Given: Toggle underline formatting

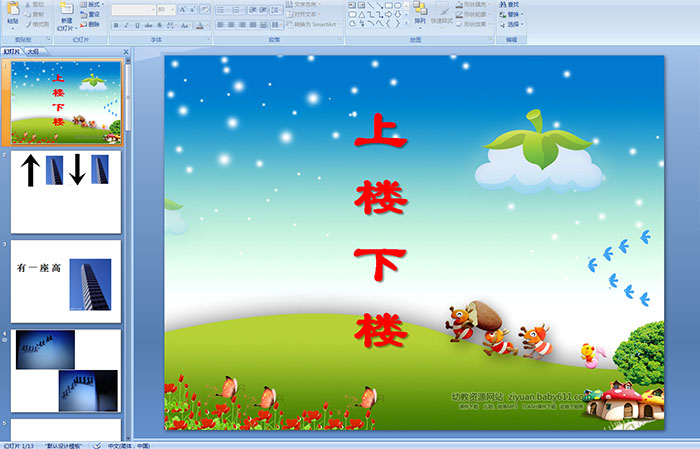Looking at the screenshot, I should point(137,25).
